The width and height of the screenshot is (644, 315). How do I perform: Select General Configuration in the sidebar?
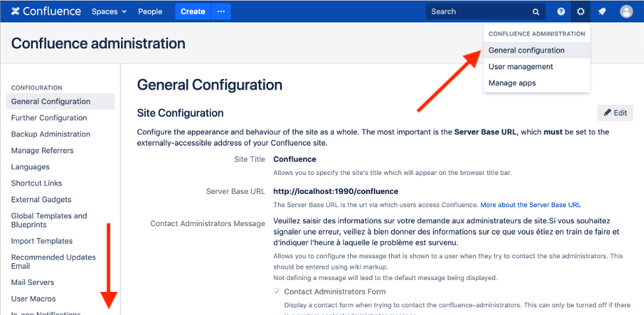click(x=60, y=101)
